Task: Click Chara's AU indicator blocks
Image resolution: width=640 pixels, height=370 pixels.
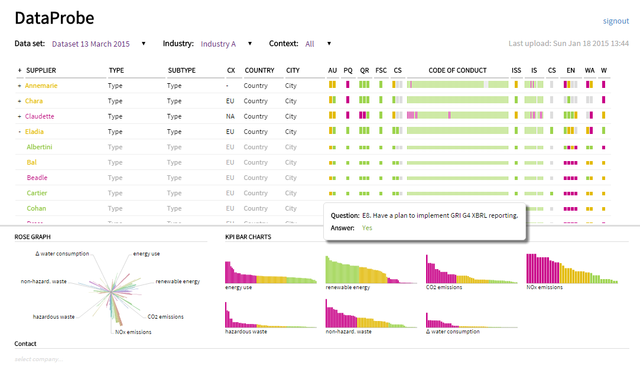Action: [x=333, y=100]
